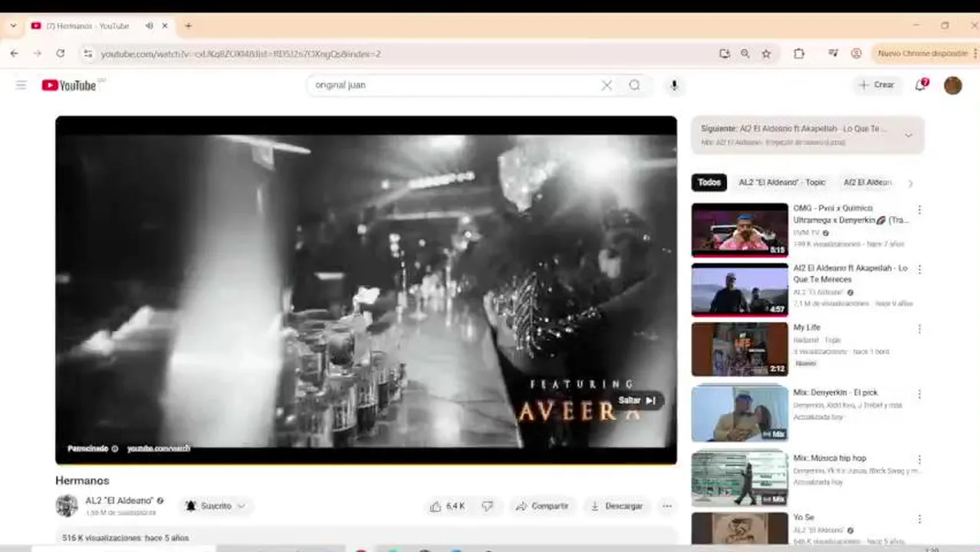Image resolution: width=980 pixels, height=552 pixels.
Task: Expand the Siguiente playlist panel chevron
Action: [909, 136]
